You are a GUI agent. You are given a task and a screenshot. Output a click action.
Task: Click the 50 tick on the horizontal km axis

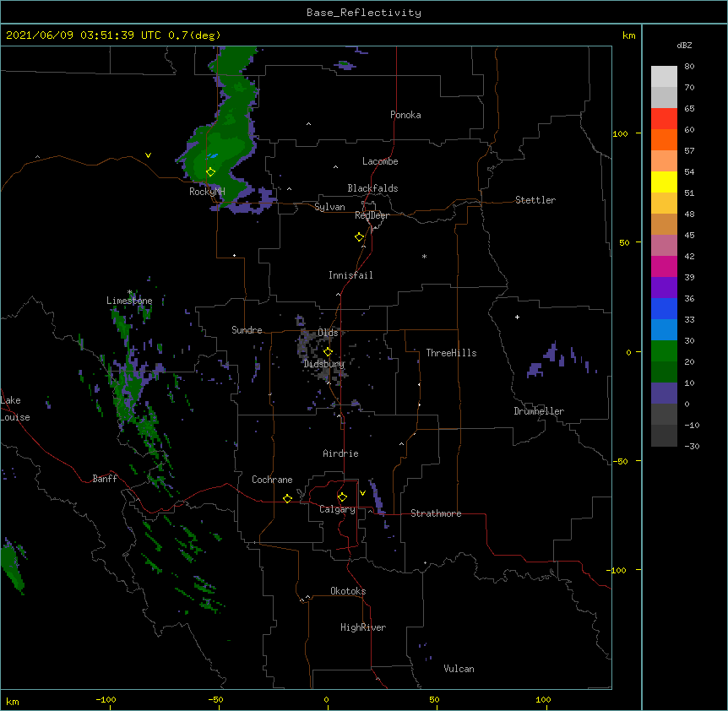434,700
